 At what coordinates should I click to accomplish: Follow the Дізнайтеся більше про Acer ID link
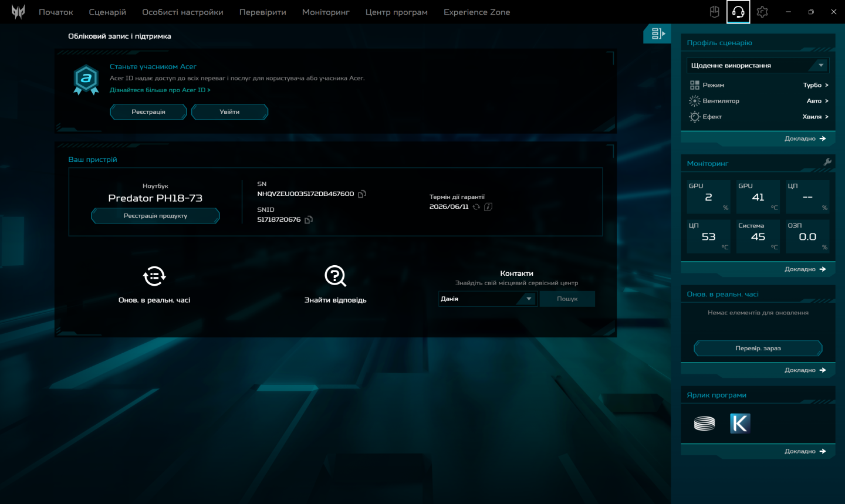160,90
